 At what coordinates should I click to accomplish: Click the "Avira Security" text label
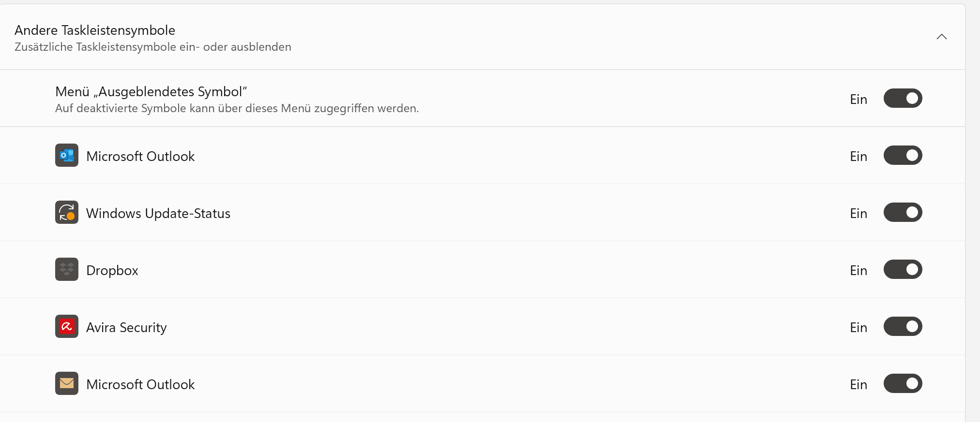click(x=126, y=327)
